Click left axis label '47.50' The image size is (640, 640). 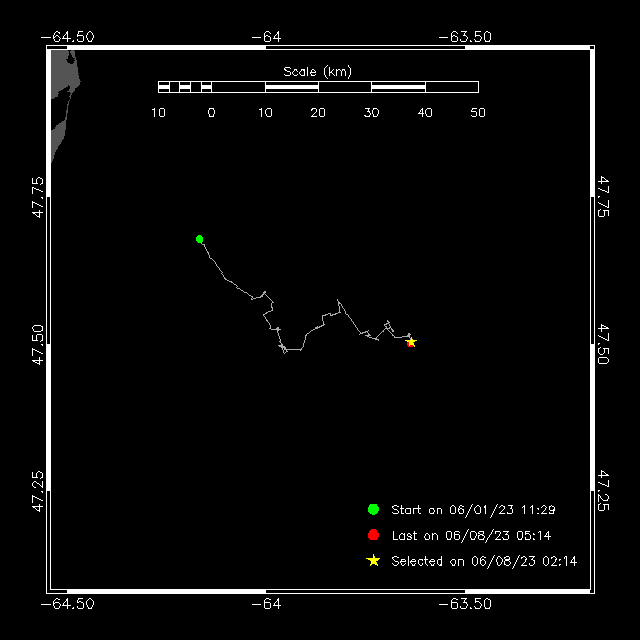(38, 344)
